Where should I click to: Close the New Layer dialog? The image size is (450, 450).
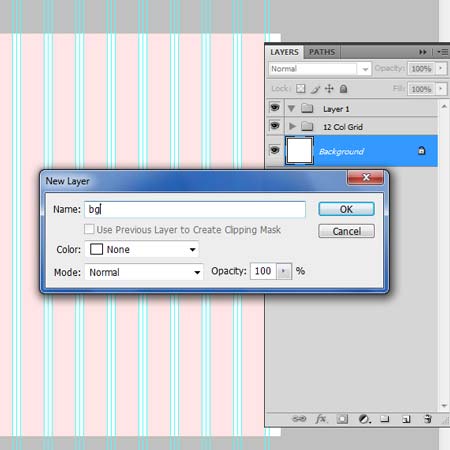(366, 177)
